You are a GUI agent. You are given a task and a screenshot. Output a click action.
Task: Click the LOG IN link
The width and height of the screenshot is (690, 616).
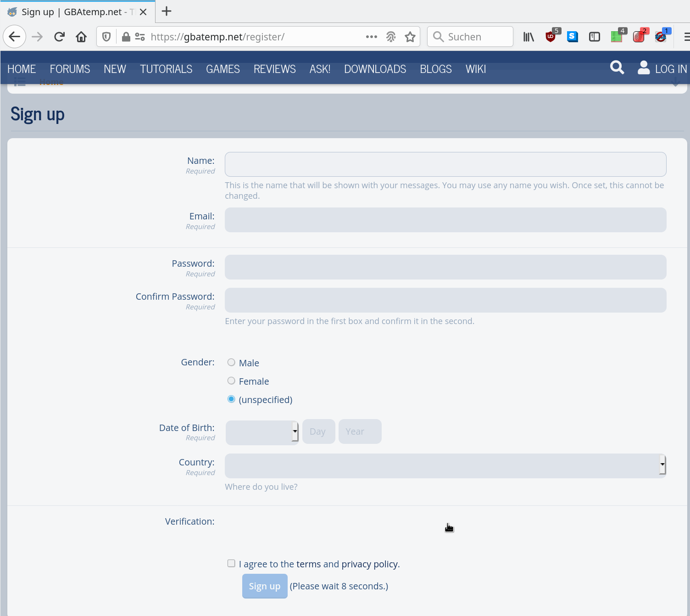pyautogui.click(x=671, y=69)
